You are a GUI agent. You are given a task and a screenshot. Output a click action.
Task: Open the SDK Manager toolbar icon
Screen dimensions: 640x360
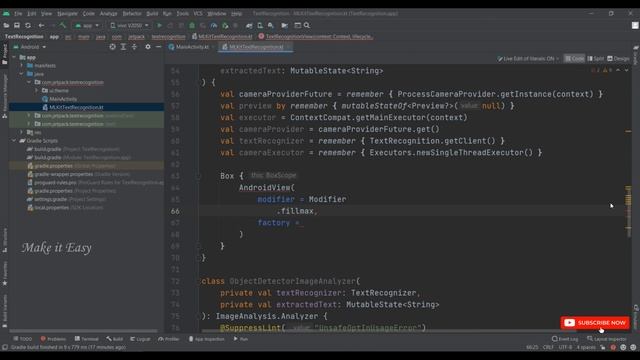(x=271, y=25)
